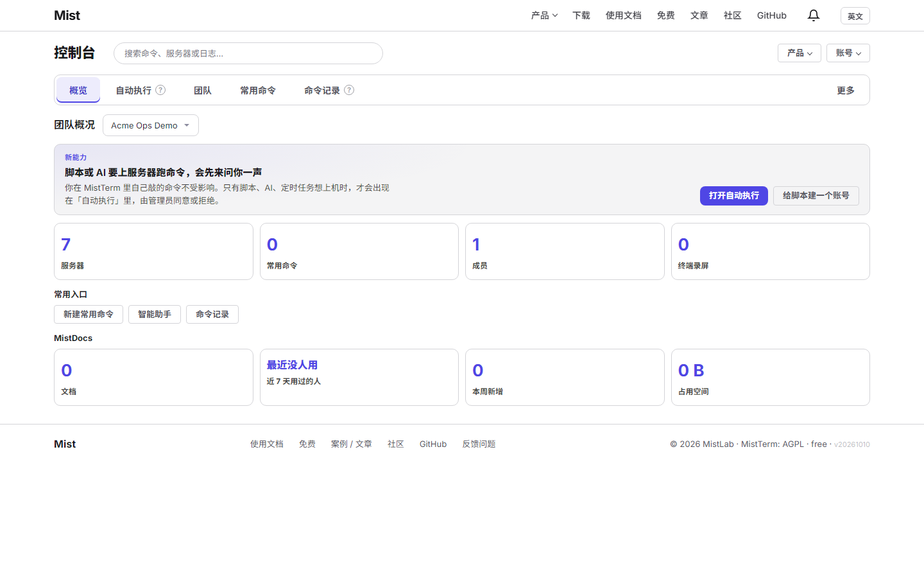Click the 最近没人用 card
The image size is (924, 578).
[x=359, y=378]
